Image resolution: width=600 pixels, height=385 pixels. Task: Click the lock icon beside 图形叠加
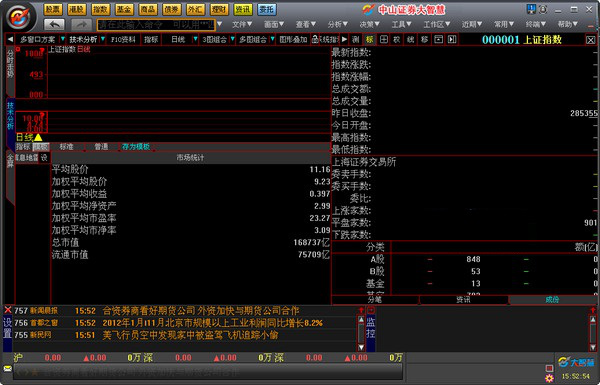315,39
